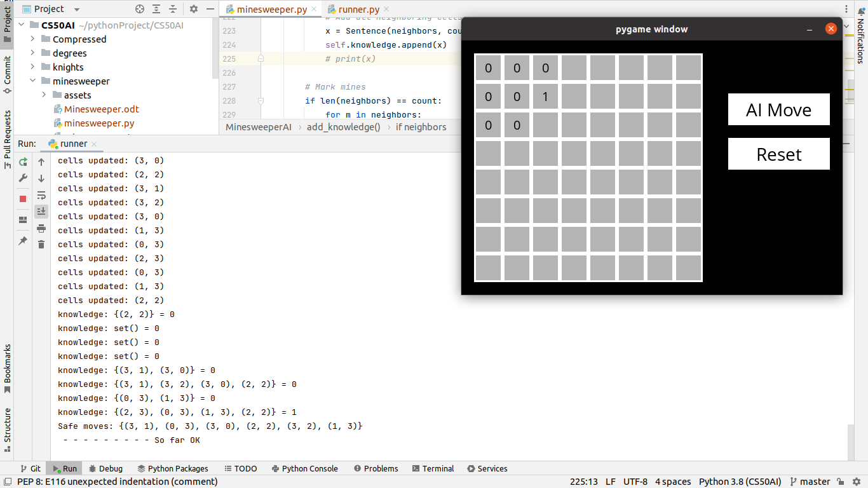The height and width of the screenshot is (488, 868).
Task: Expand the knights folder
Action: 32,67
